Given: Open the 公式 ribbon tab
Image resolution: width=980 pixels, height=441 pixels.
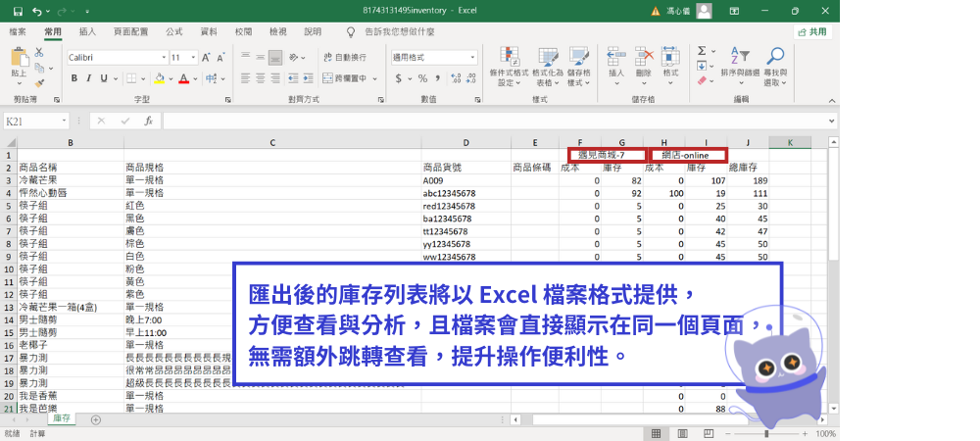Looking at the screenshot, I should (x=174, y=31).
